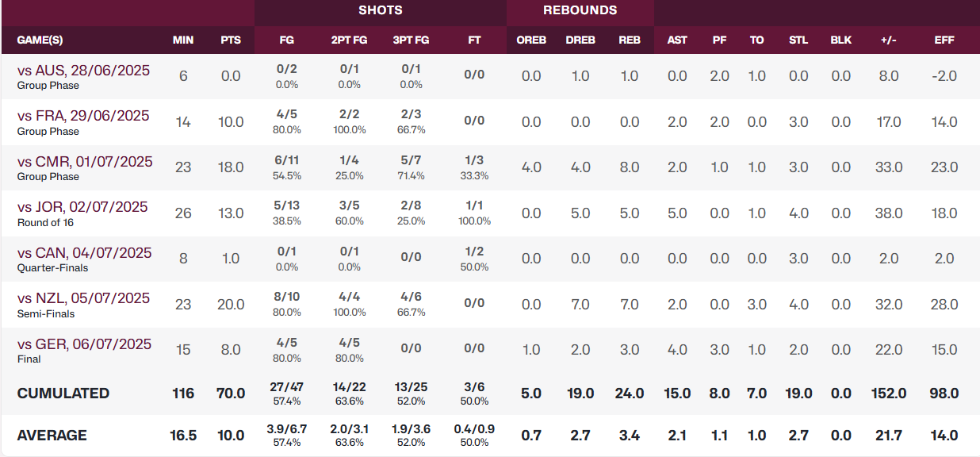Image resolution: width=980 pixels, height=457 pixels.
Task: Click the REBOUNDS group header
Action: pyautogui.click(x=580, y=10)
